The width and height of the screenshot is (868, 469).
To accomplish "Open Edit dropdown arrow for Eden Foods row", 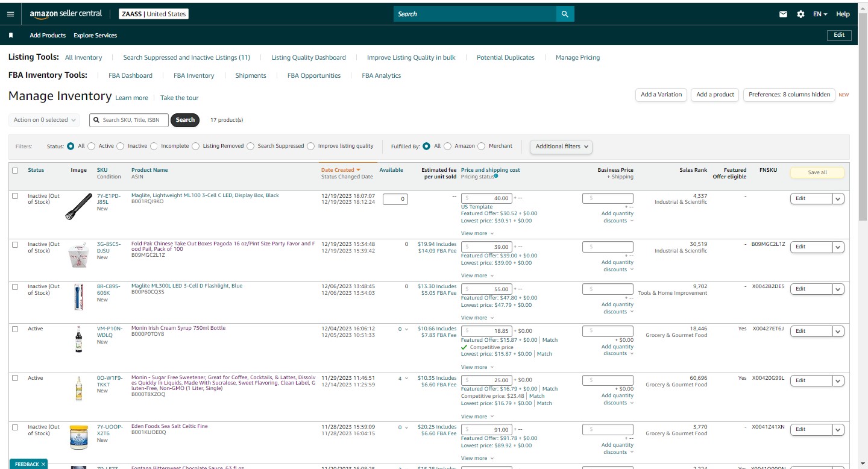I will coord(838,429).
